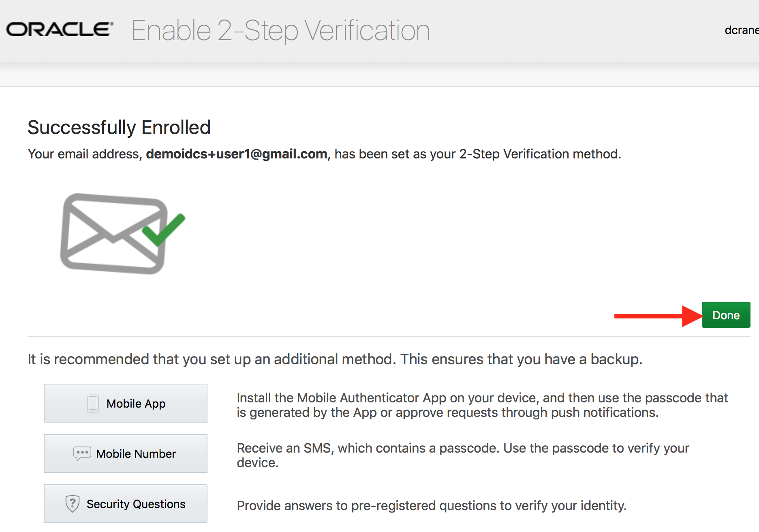This screenshot has height=532, width=759.
Task: Choose the Mobile Number option
Action: click(x=126, y=453)
